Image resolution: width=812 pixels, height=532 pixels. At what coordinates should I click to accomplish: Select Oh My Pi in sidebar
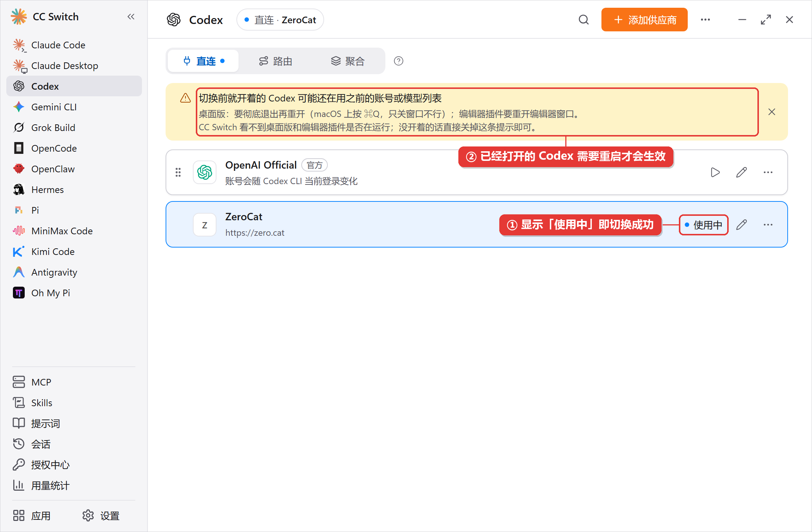pos(74,293)
